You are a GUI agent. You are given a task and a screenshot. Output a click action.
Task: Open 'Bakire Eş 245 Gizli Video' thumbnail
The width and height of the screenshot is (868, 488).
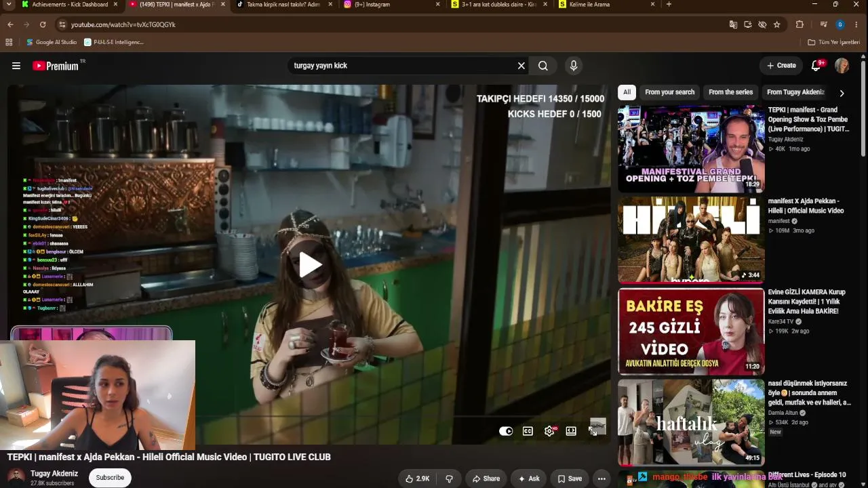click(691, 331)
